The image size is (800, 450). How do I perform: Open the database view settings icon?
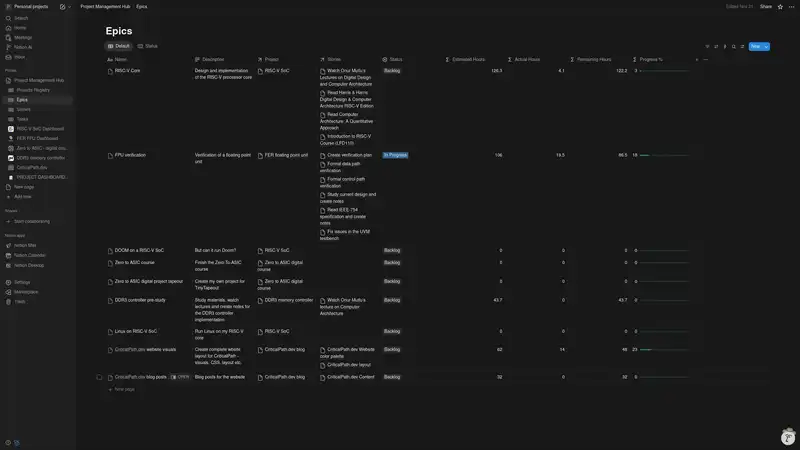742,46
